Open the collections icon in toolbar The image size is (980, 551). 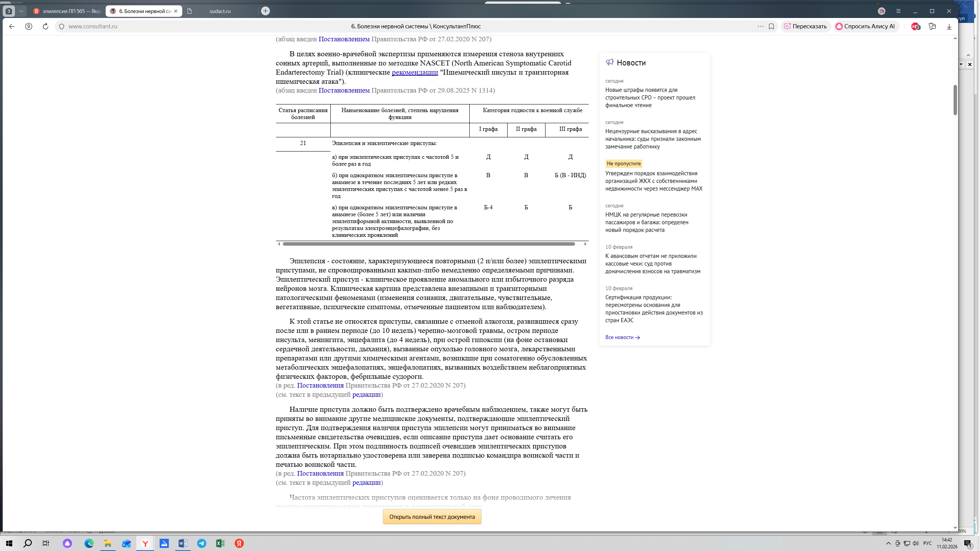point(932,26)
